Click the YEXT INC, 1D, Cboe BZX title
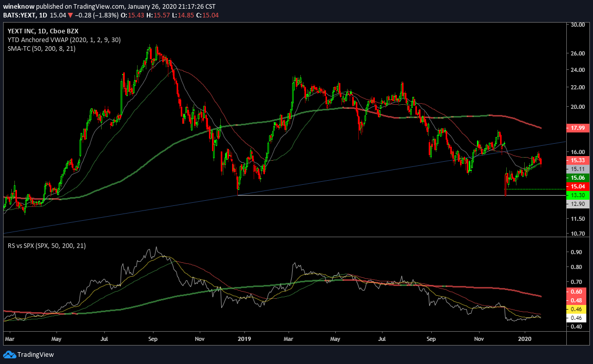Image resolution: width=593 pixels, height=364 pixels. (43, 31)
